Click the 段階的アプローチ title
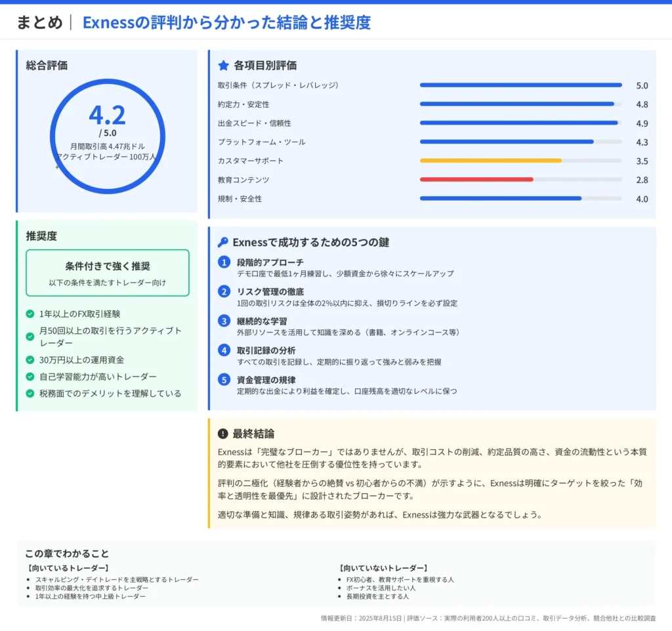Screen dimensions: 672x631 coord(270,262)
